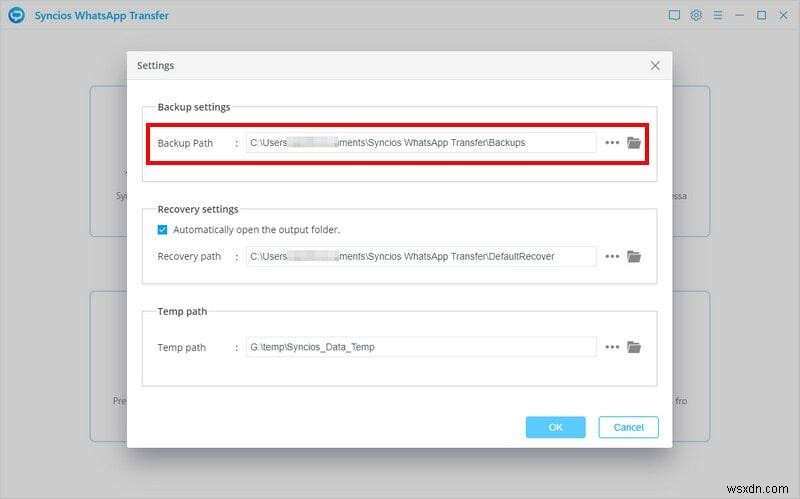The image size is (800, 499).
Task: Open the Backup Path folder icon
Action: (634, 143)
